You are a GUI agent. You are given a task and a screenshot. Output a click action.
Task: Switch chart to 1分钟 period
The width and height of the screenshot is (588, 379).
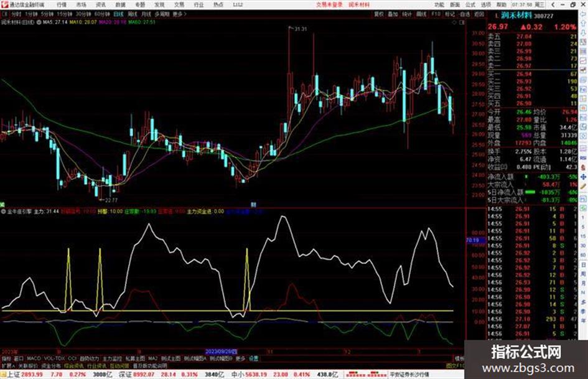click(x=31, y=14)
